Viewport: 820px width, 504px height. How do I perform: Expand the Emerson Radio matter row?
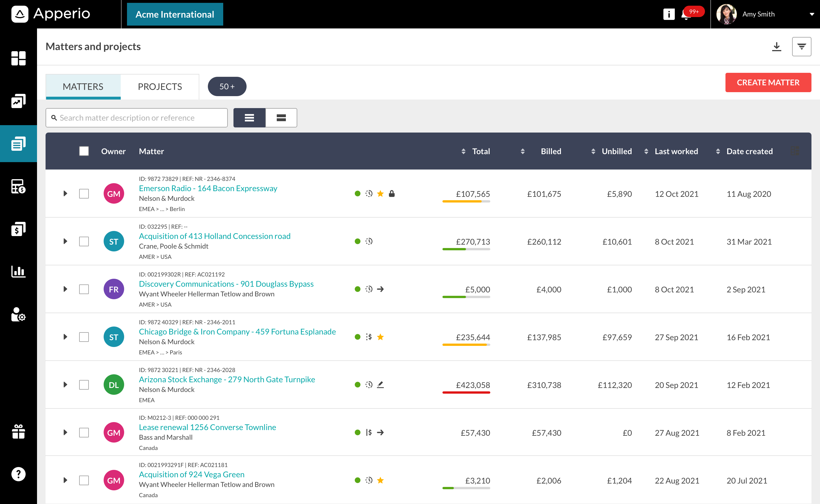point(64,193)
